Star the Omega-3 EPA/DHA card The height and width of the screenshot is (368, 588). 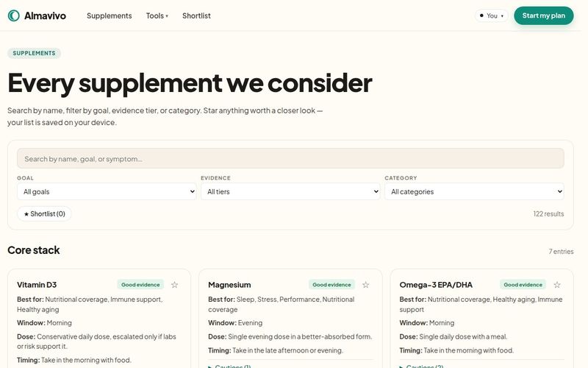(557, 285)
